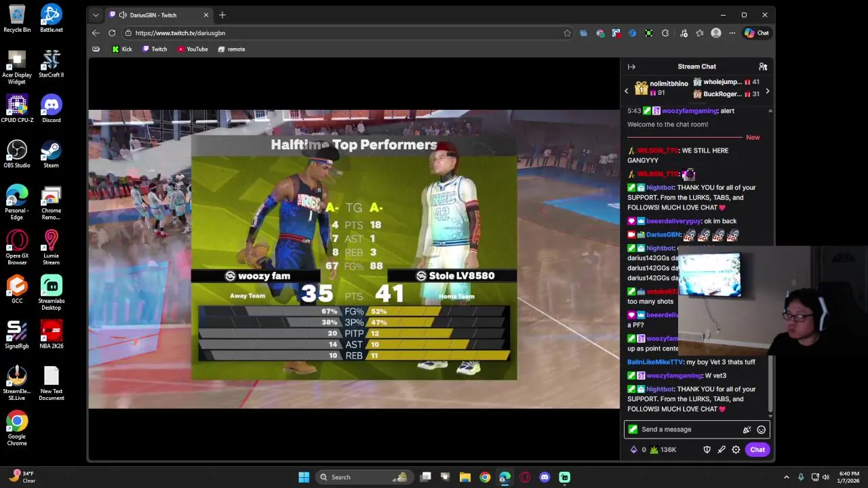The height and width of the screenshot is (488, 868).
Task: Click the 136K channel points icon
Action: 654,449
